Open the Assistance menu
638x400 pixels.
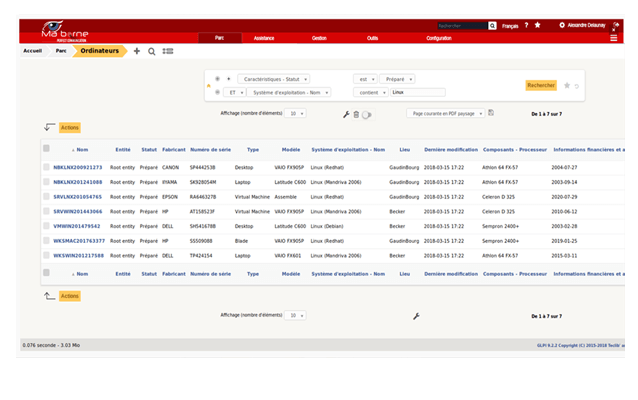(264, 38)
